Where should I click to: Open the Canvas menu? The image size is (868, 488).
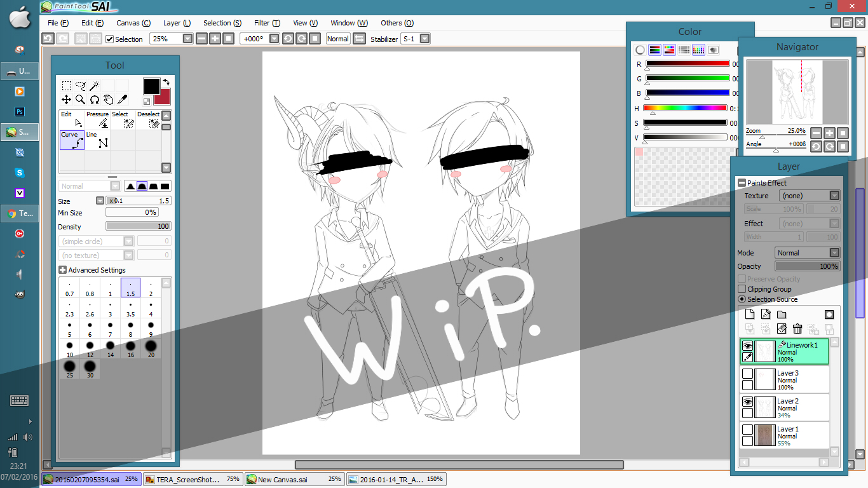click(133, 23)
